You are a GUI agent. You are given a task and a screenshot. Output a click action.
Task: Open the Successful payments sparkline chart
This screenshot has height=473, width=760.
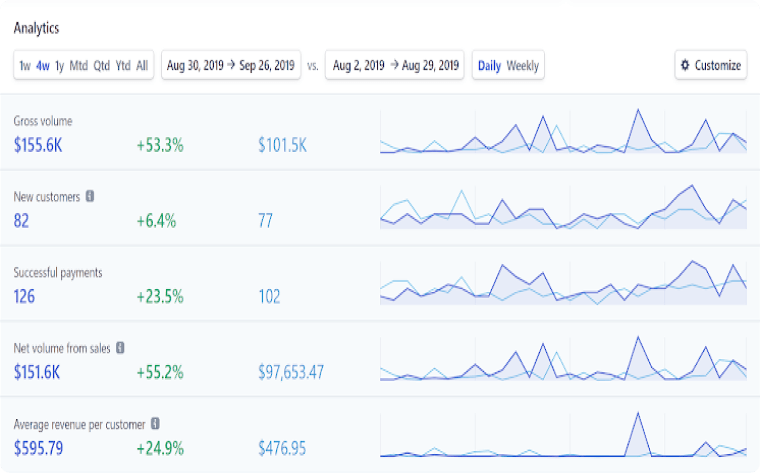point(563,283)
